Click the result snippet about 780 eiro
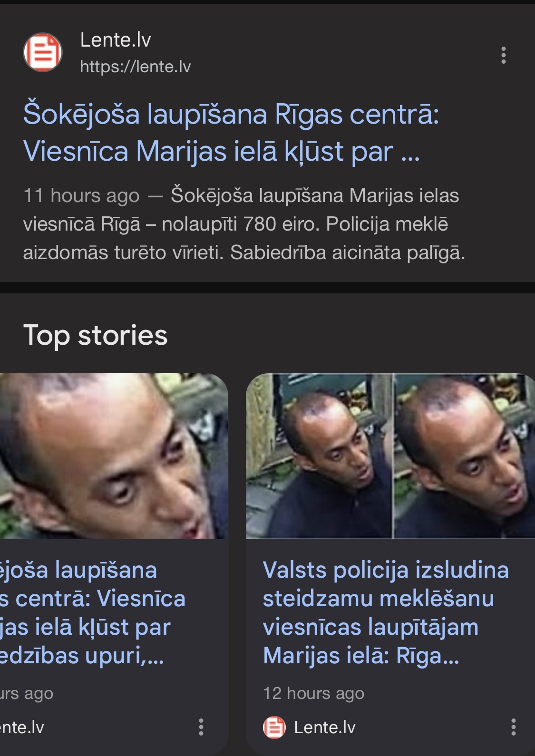 click(244, 224)
